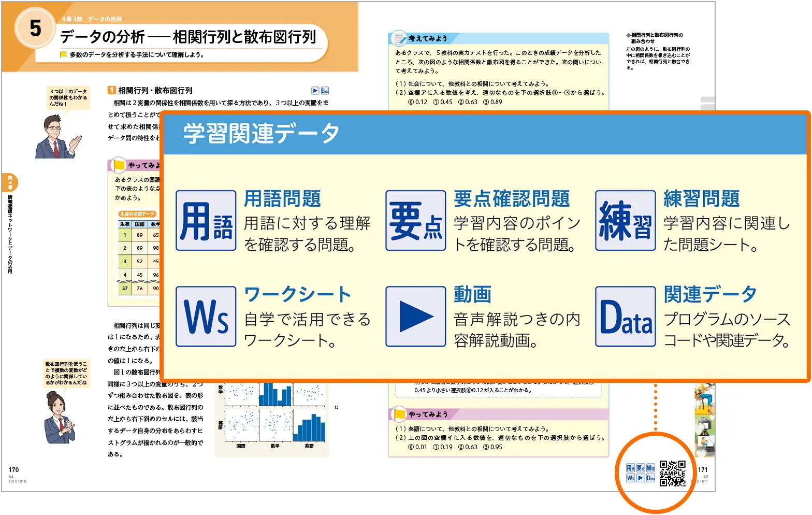Image resolution: width=812 pixels, height=515 pixels.
Task: Click the small 練習 icon near QR code
Action: tap(650, 468)
